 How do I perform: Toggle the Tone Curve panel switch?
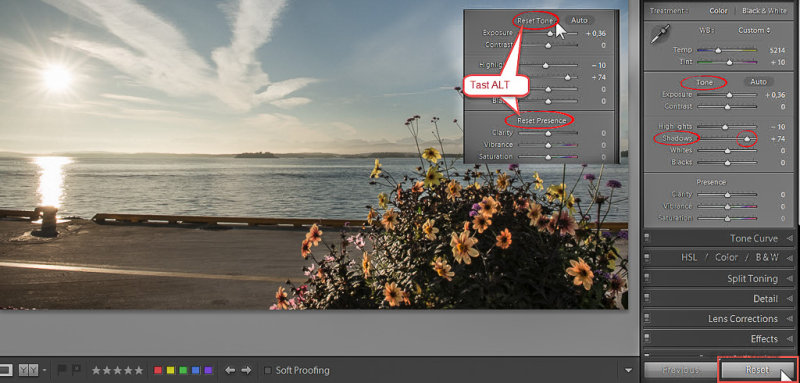(647, 238)
